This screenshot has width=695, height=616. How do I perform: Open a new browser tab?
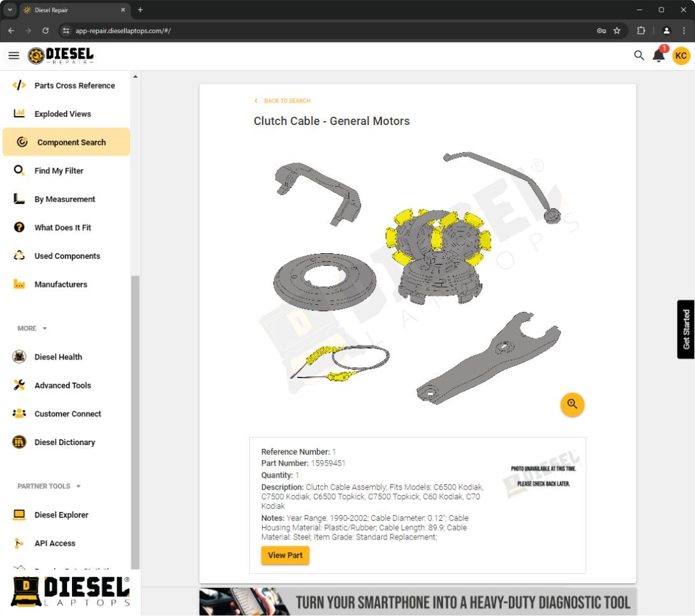click(x=140, y=10)
